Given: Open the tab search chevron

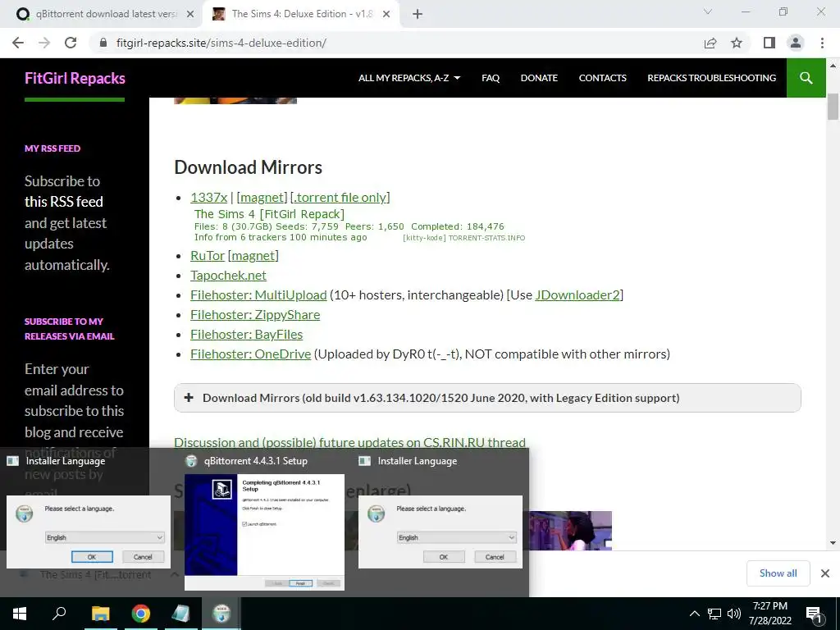Looking at the screenshot, I should (x=708, y=11).
